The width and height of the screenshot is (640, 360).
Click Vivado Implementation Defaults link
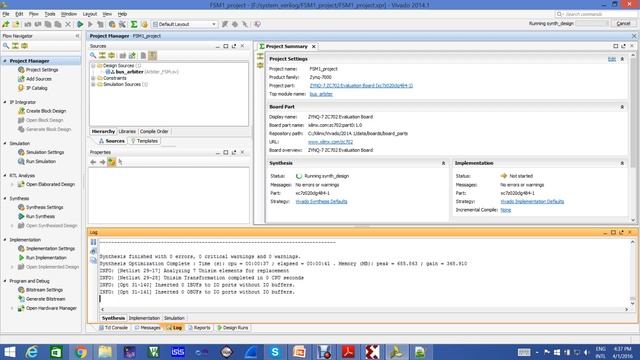tap(532, 202)
